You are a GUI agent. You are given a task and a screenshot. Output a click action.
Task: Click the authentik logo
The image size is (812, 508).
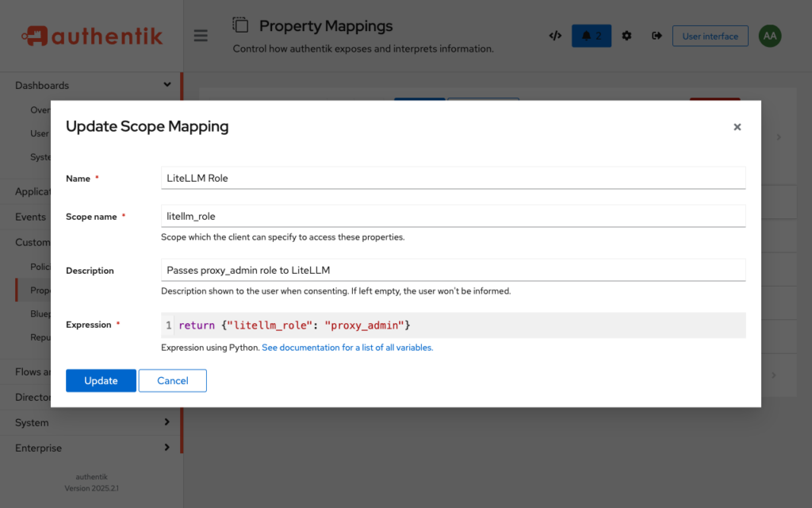pos(92,36)
